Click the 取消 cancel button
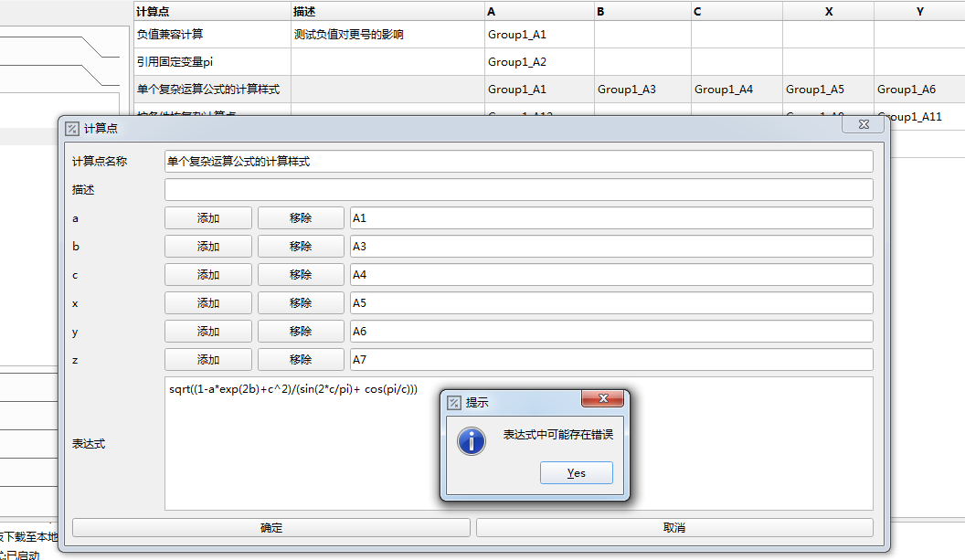965x560 pixels. [674, 528]
